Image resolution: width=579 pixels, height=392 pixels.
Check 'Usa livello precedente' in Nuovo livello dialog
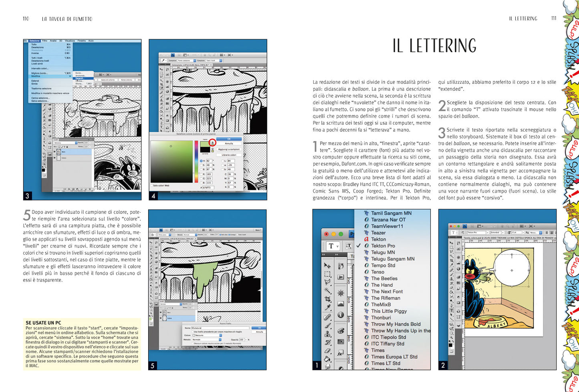(192, 332)
